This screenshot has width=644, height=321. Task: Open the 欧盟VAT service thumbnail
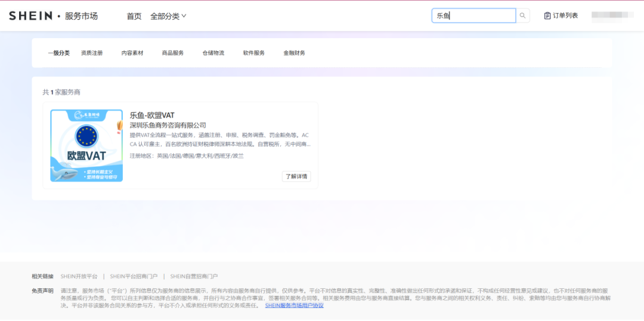[86, 145]
